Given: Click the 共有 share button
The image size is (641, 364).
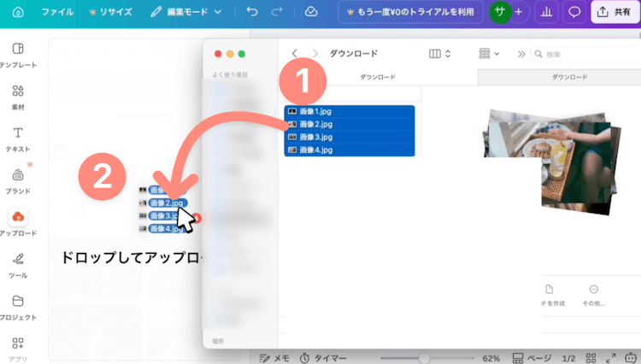Looking at the screenshot, I should click(x=615, y=12).
